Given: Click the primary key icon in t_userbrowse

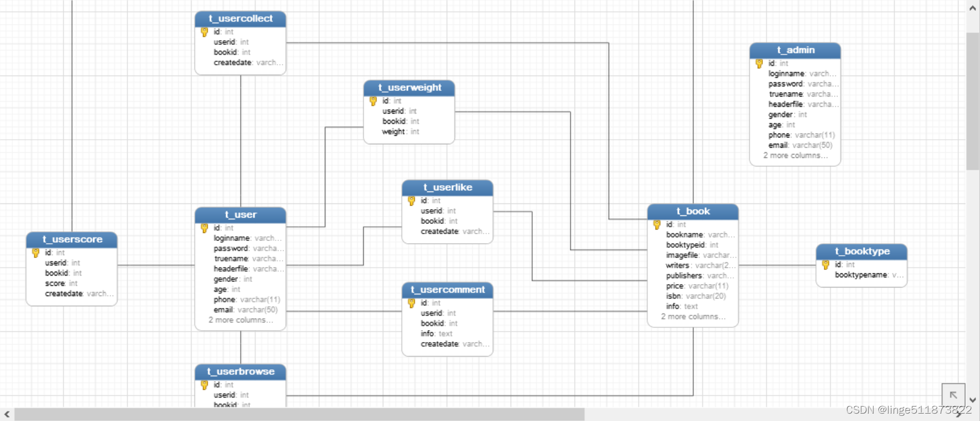Looking at the screenshot, I should point(205,385).
